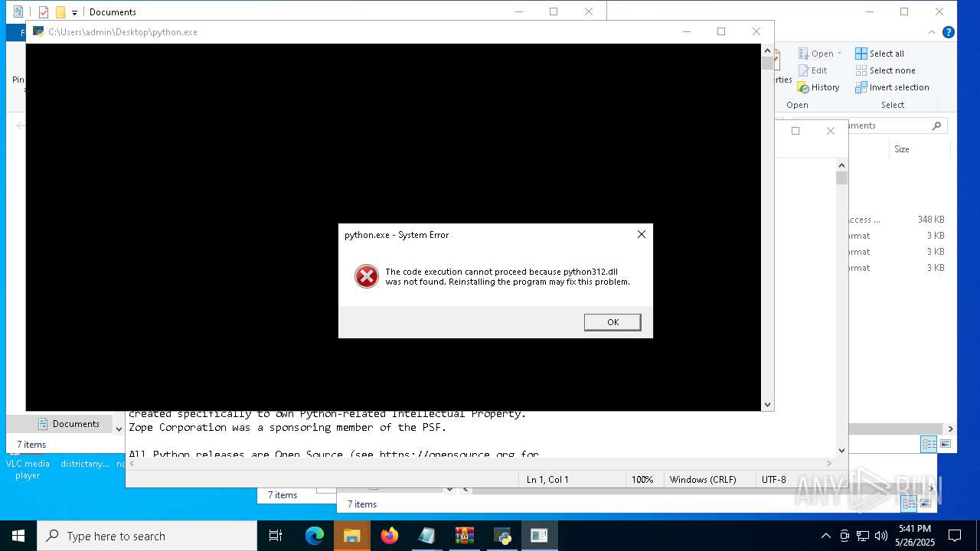
Task: Open WinRAR from taskbar
Action: [x=464, y=536]
